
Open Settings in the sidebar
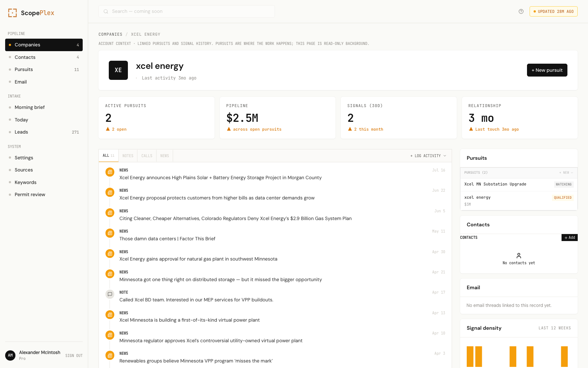pos(44,158)
